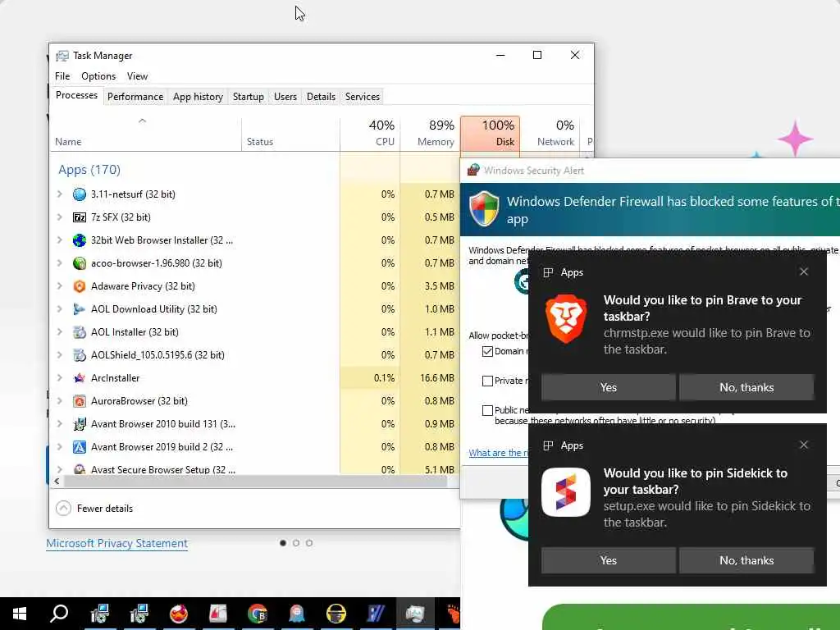The image size is (840, 630).
Task: Click the Task Manager taskbar icon
Action: click(415, 614)
